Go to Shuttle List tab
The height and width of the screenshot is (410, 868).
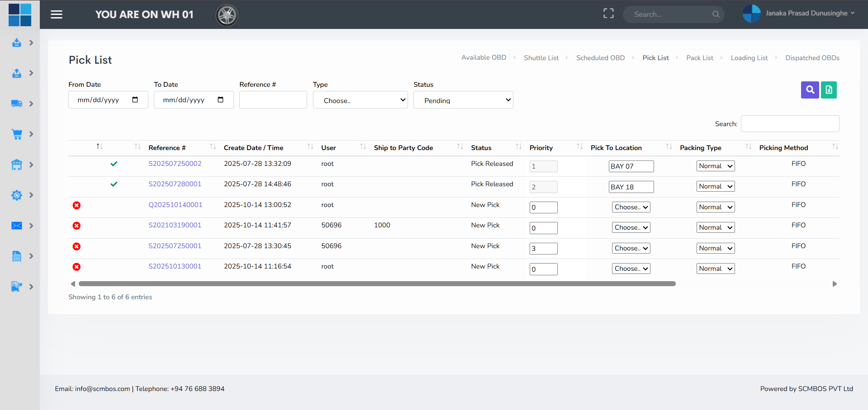pos(541,58)
